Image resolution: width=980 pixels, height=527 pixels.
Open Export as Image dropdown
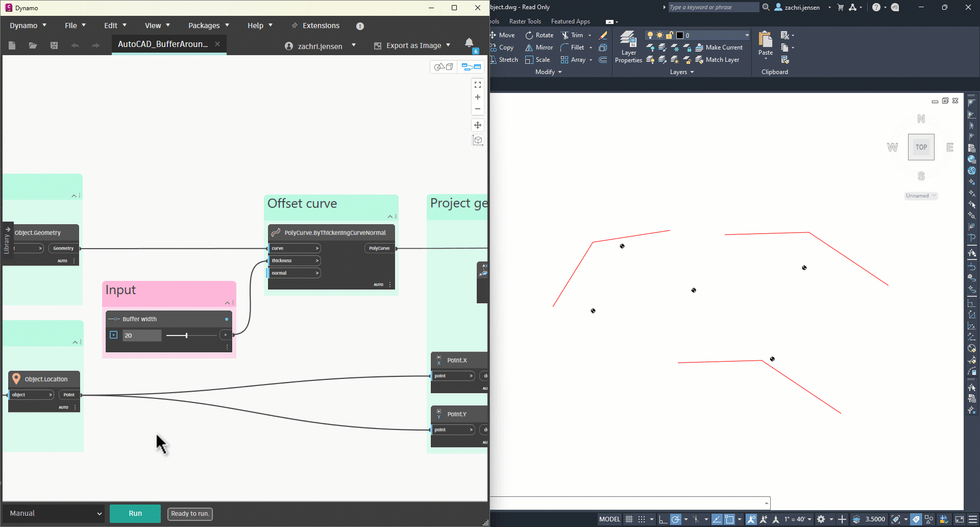pos(412,45)
